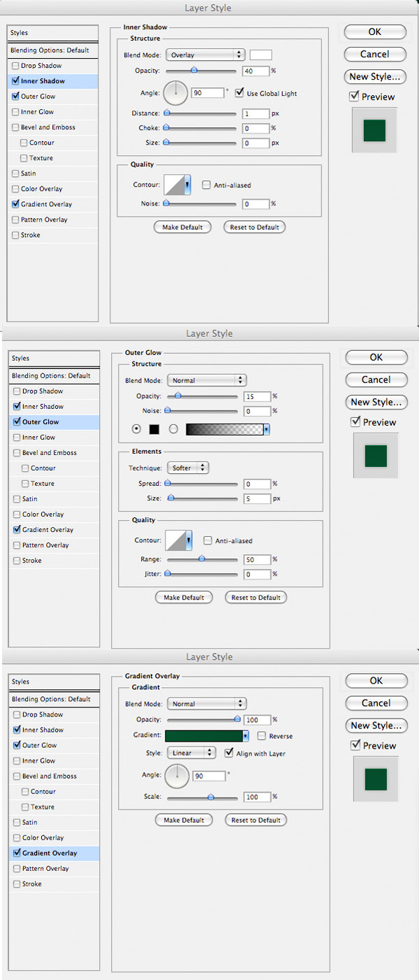Click the Inner Shadow Distance slider handle
Screen dimensions: 419x980
pyautogui.click(x=166, y=113)
